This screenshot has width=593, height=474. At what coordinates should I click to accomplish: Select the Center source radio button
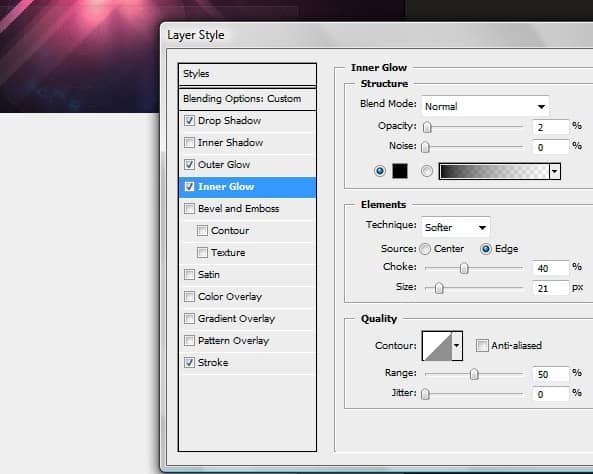(x=425, y=249)
